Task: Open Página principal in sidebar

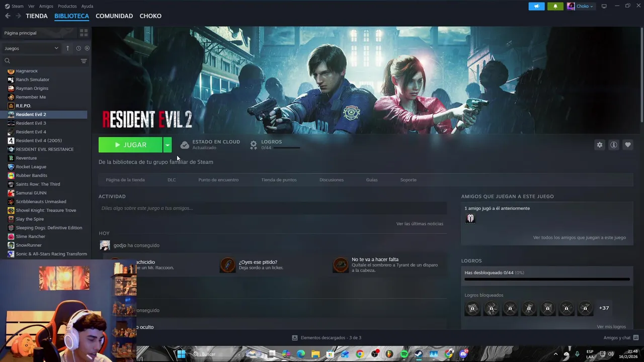Action: click(x=20, y=33)
